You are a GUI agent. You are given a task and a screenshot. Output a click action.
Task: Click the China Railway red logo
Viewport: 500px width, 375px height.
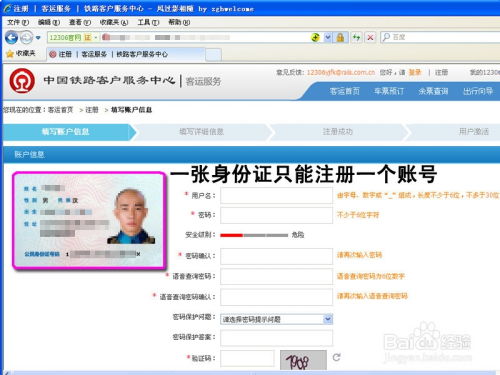[x=22, y=80]
